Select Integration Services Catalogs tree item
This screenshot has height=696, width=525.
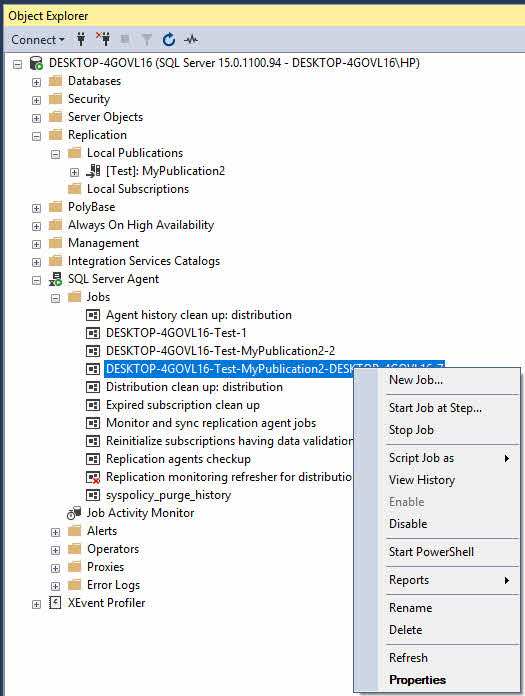144,261
